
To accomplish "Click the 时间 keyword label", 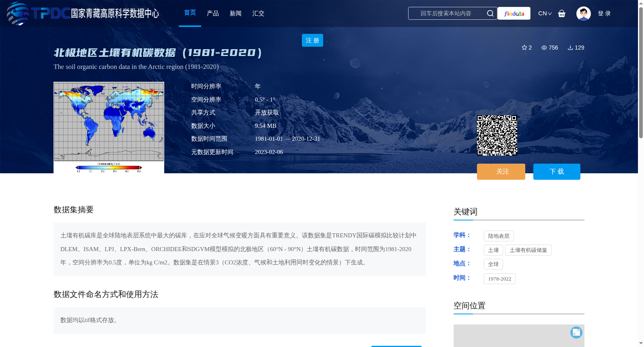I will click(462, 278).
